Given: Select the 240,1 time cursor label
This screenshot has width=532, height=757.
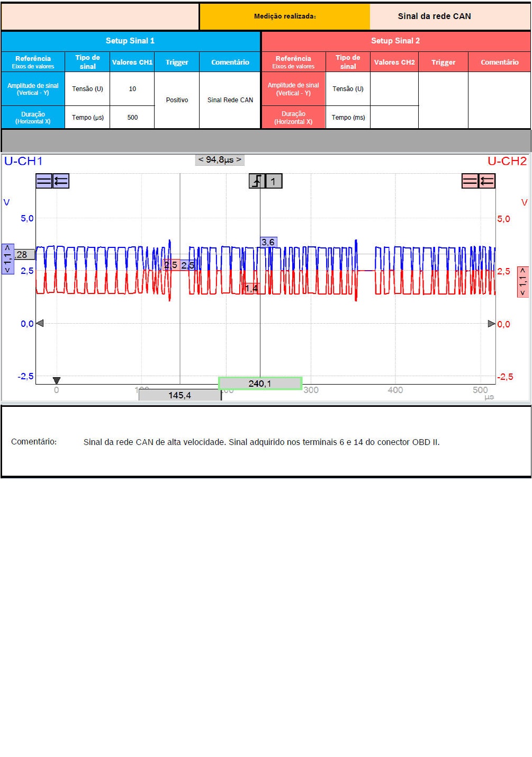Looking at the screenshot, I should coord(260,384).
